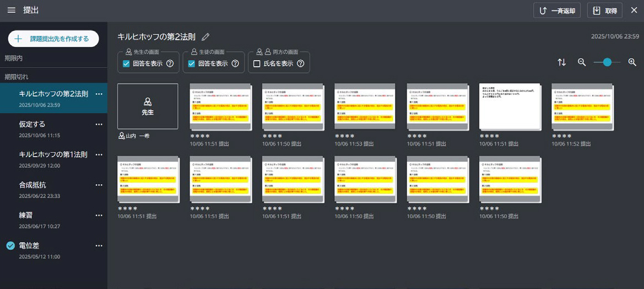Open the 先生 teacher card
Image resolution: width=644 pixels, height=289 pixels.
[148, 106]
